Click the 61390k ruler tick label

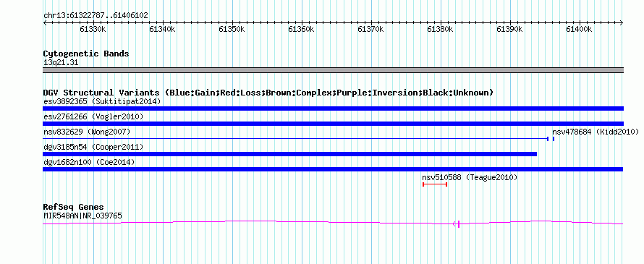(x=510, y=29)
